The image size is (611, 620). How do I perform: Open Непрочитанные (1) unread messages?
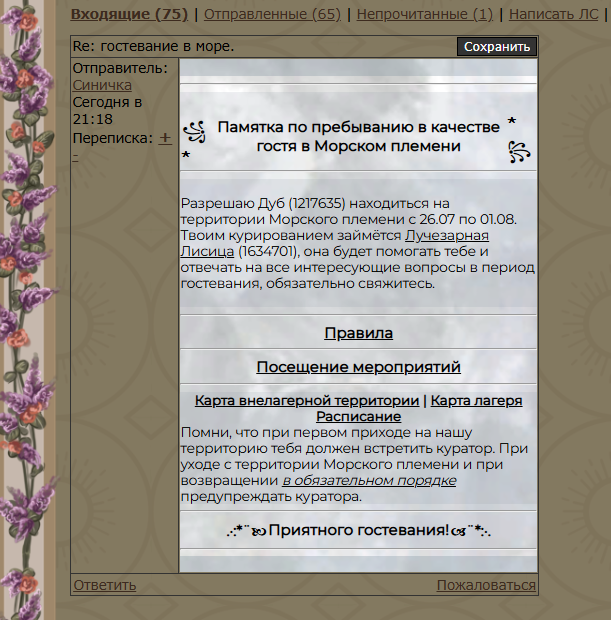(x=424, y=14)
